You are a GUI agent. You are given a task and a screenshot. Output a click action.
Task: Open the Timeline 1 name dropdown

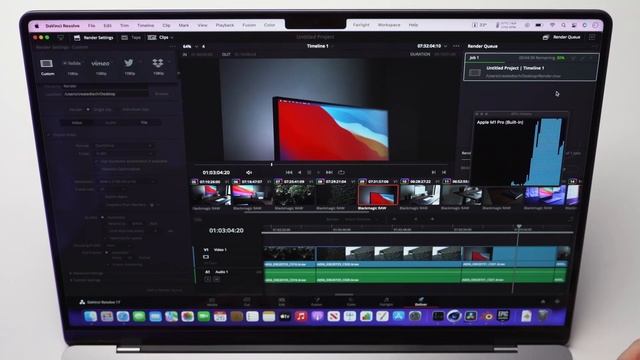[x=320, y=46]
